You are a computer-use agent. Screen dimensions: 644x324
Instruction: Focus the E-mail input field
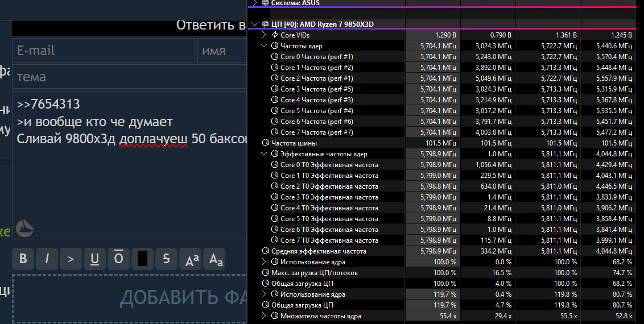[x=104, y=51]
